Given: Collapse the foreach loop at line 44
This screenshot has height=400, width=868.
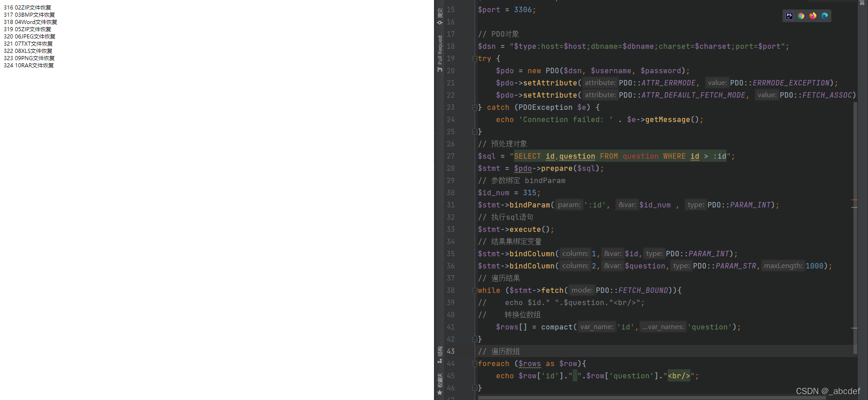Looking at the screenshot, I should click(475, 364).
